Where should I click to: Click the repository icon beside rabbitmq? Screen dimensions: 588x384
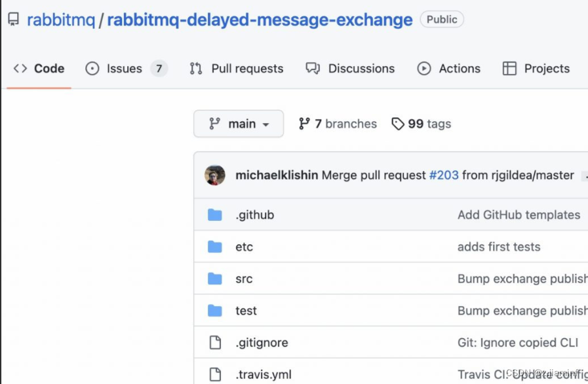(x=13, y=20)
